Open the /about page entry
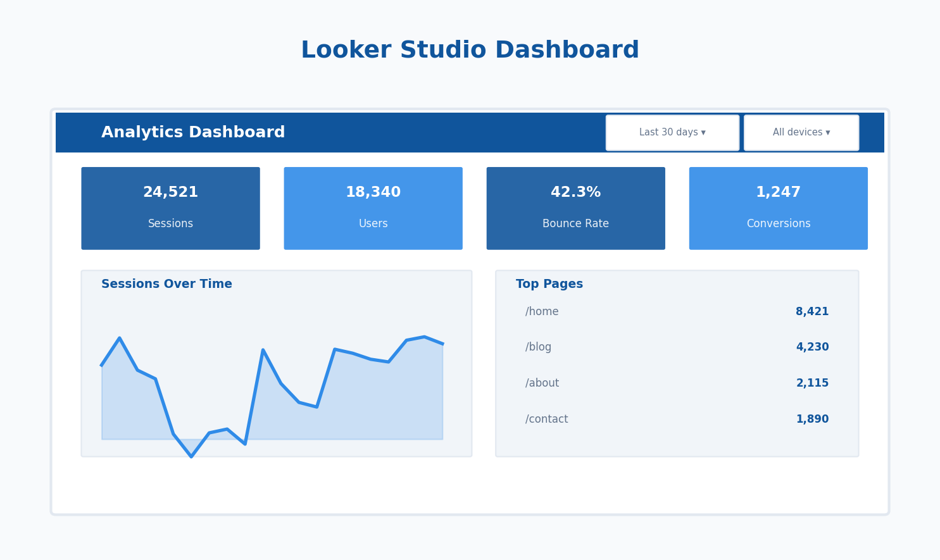This screenshot has width=940, height=560. point(541,382)
